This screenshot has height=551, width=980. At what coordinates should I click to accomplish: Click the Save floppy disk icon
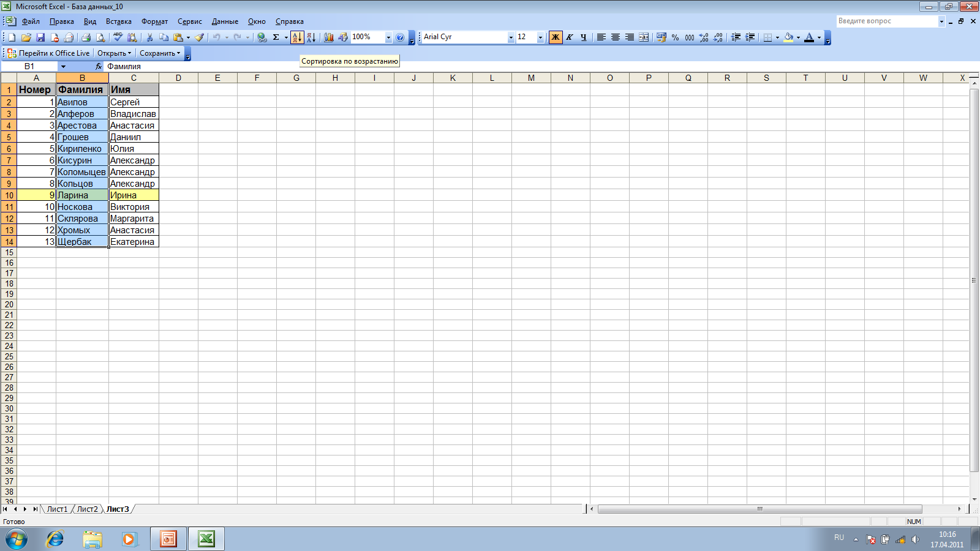pyautogui.click(x=40, y=37)
